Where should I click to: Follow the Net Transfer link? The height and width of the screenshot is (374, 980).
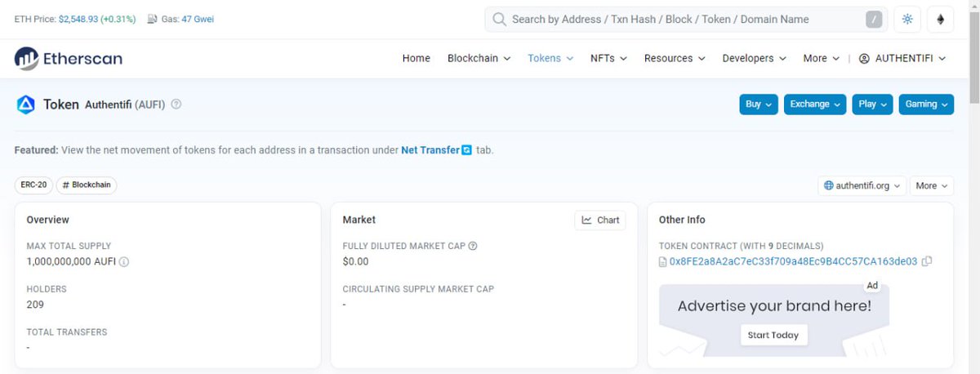click(x=430, y=150)
